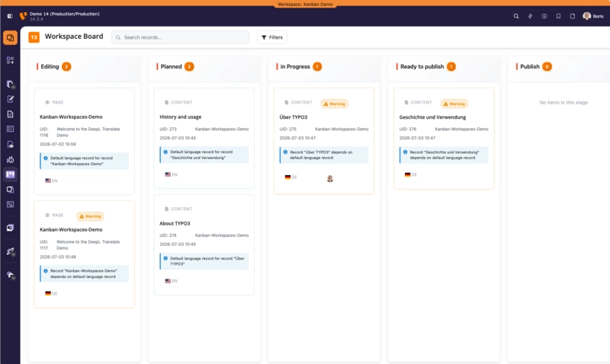Expand the rocket site management module group
This screenshot has height=364, width=610.
click(x=10, y=252)
